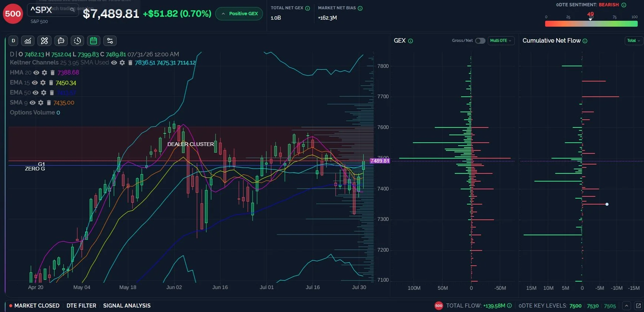644x312 pixels.
Task: Click the DEALER CLUSTER zone label
Action: tap(190, 144)
